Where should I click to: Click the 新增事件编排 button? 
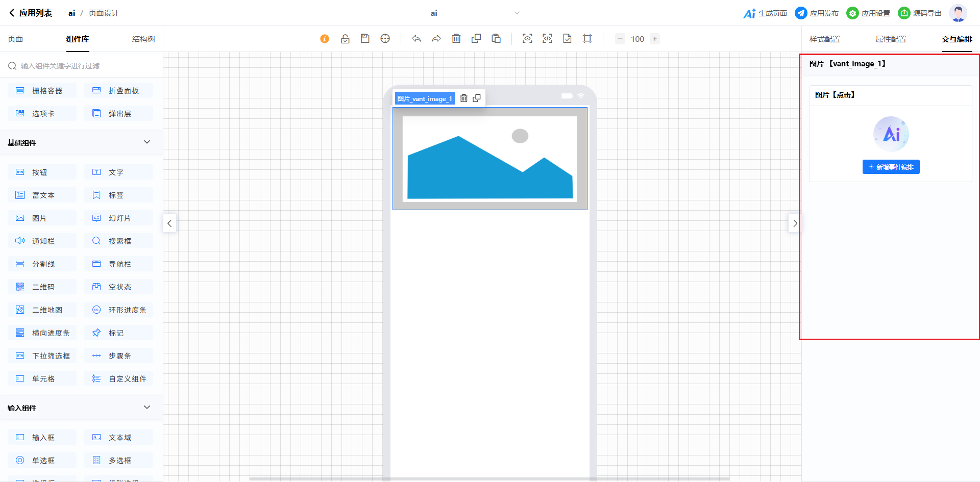coord(891,167)
